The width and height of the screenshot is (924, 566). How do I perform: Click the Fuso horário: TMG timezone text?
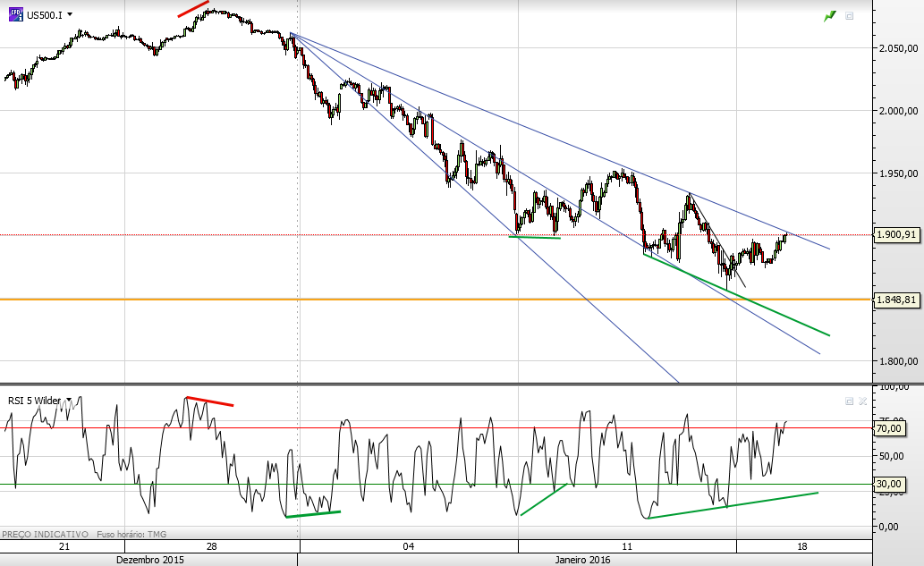[131, 534]
